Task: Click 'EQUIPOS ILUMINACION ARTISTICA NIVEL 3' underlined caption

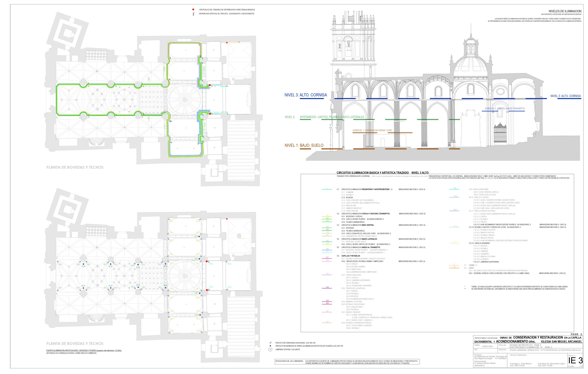Action: point(84,350)
